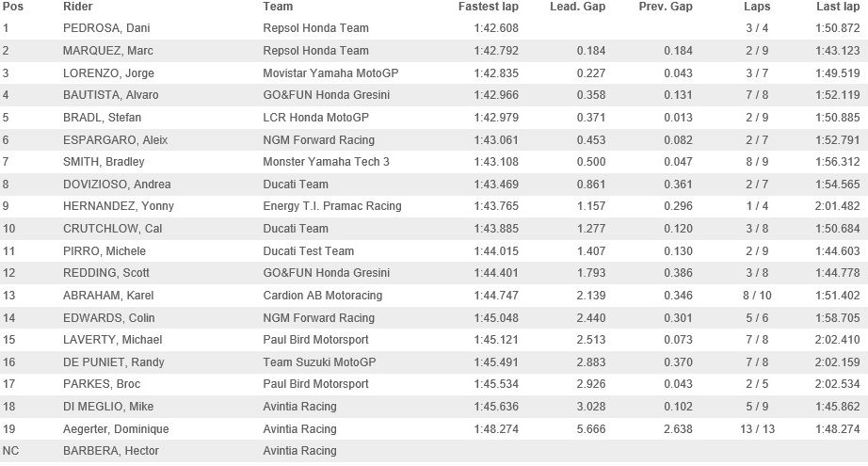Click the Team column header

point(278,7)
